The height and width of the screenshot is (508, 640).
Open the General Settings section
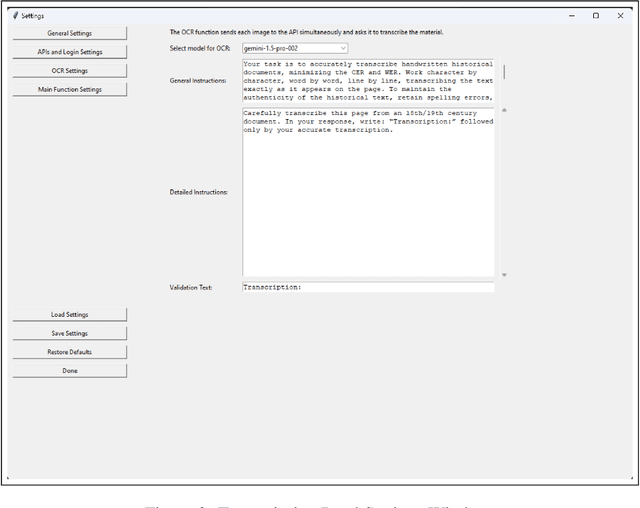pyautogui.click(x=69, y=33)
